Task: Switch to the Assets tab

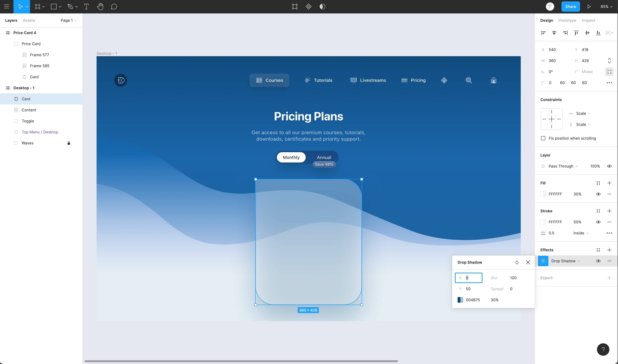Action: pos(29,20)
